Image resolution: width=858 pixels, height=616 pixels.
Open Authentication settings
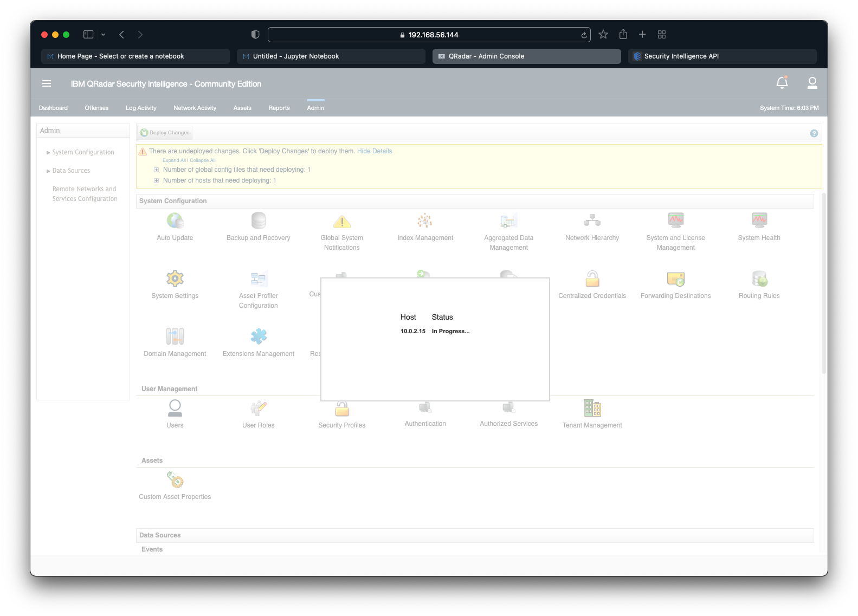[x=425, y=408]
